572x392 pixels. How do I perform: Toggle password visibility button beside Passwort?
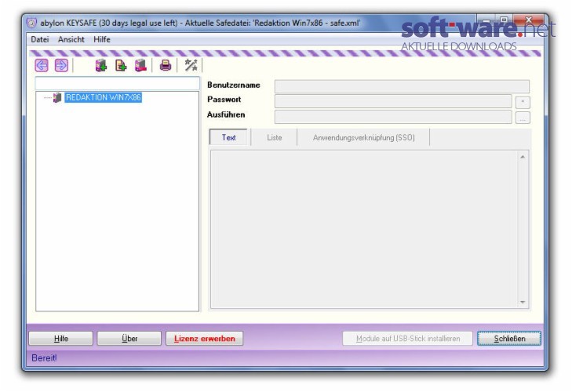pos(523,102)
